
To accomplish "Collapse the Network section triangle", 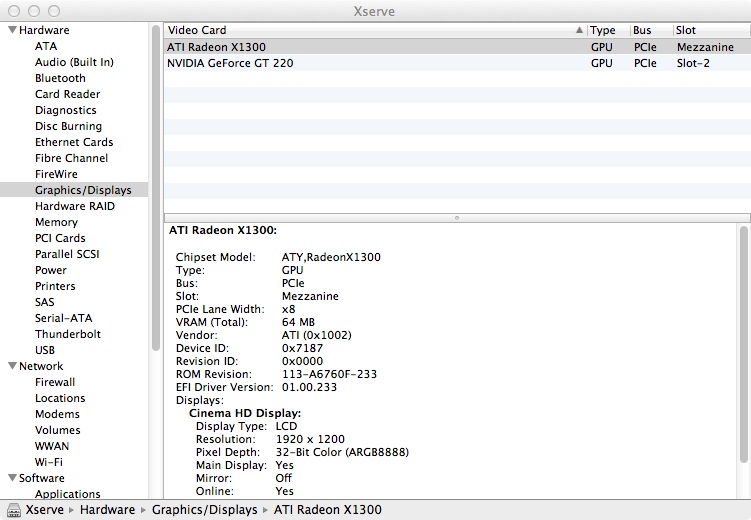I will (x=12, y=366).
